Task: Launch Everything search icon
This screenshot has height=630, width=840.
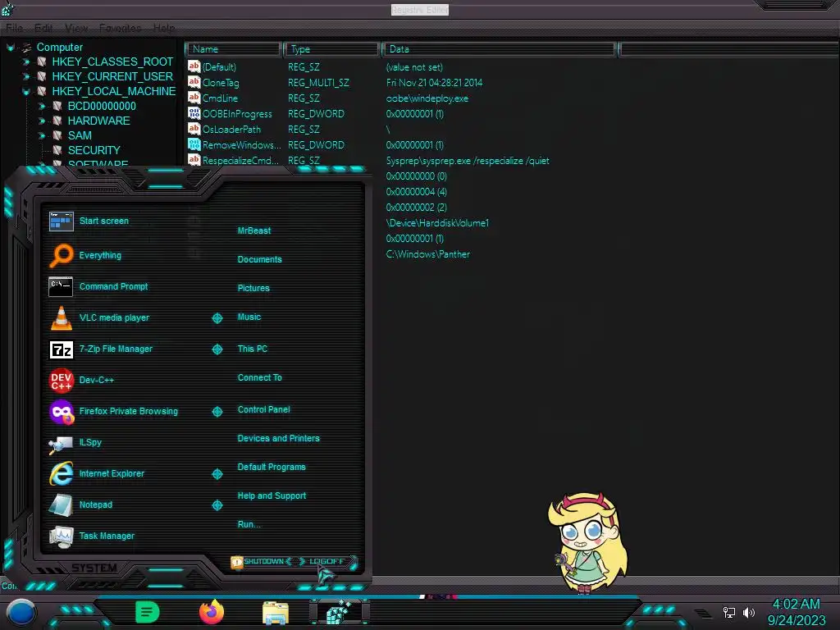Action: tap(61, 256)
